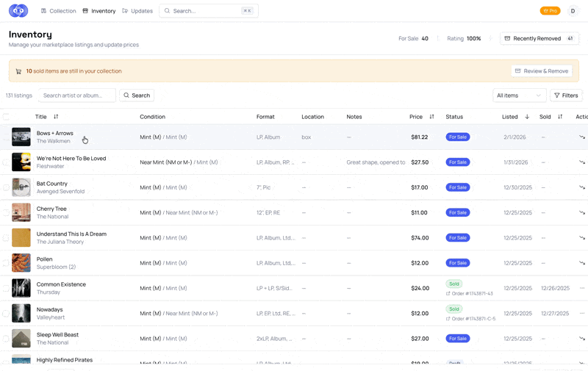Select checkbox for Sleep Well Beast row

click(x=6, y=339)
